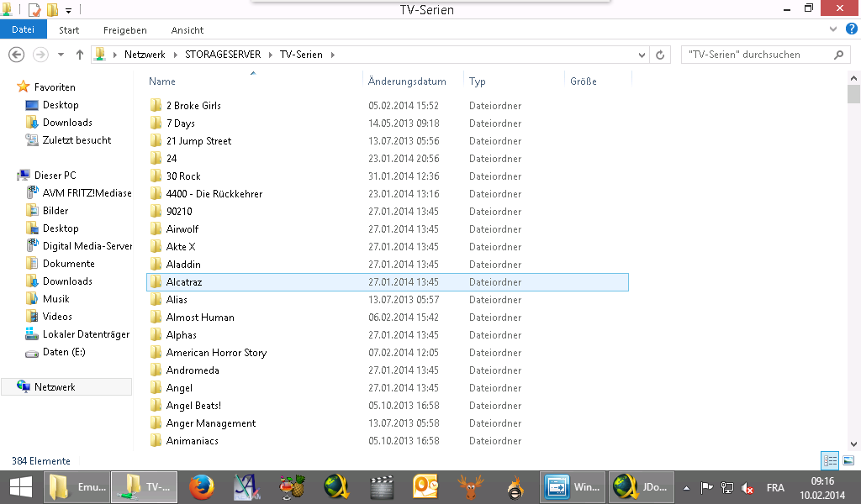Sort by the Typ column header
The width and height of the screenshot is (861, 504).
point(478,81)
